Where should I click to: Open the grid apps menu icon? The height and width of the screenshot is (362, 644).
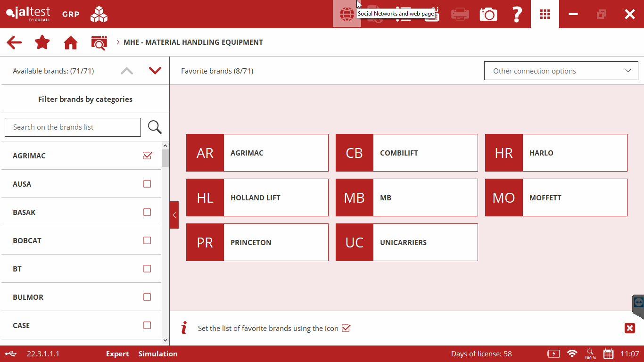coord(545,14)
